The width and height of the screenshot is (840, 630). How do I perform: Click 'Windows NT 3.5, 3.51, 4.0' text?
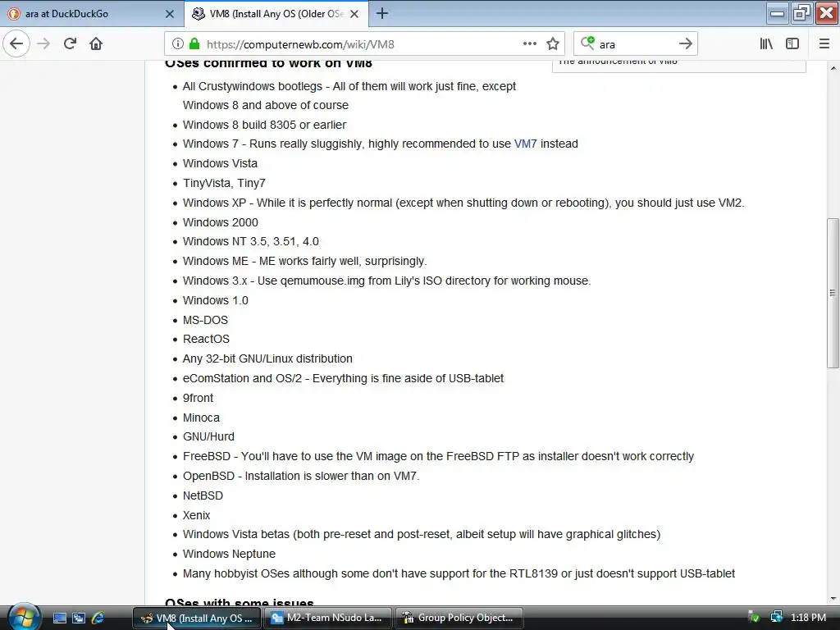(251, 242)
